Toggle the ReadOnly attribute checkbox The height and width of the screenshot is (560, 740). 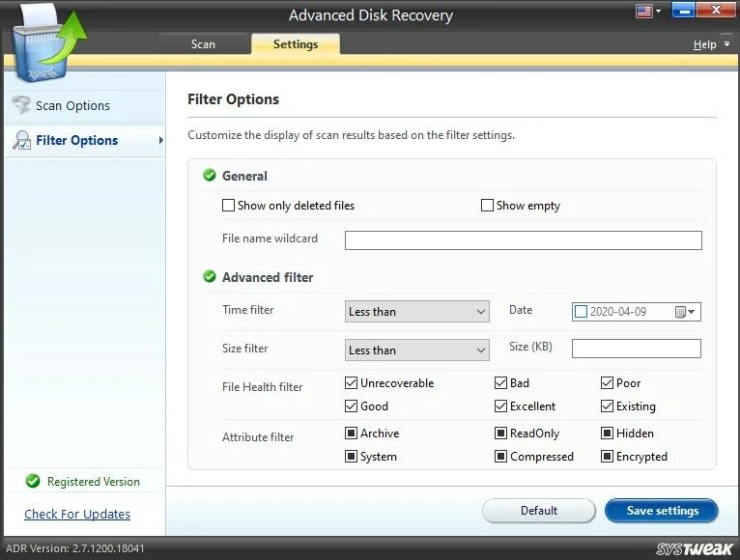tap(500, 433)
